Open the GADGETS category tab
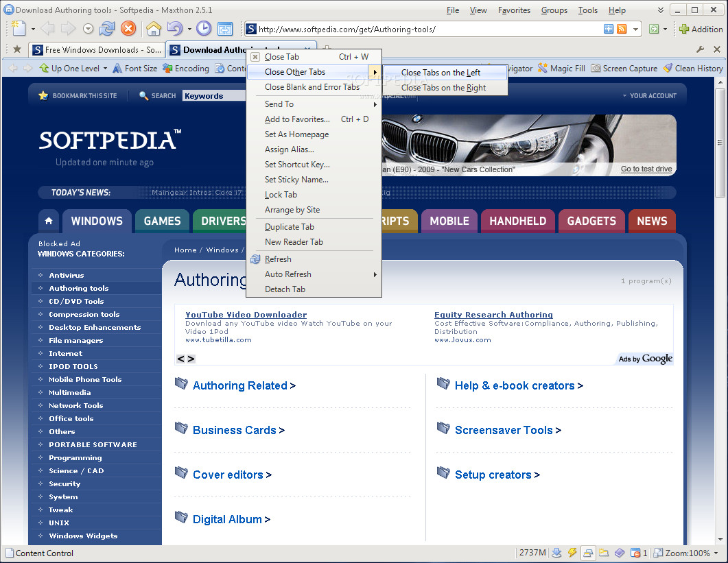This screenshot has height=563, width=728. (x=591, y=221)
